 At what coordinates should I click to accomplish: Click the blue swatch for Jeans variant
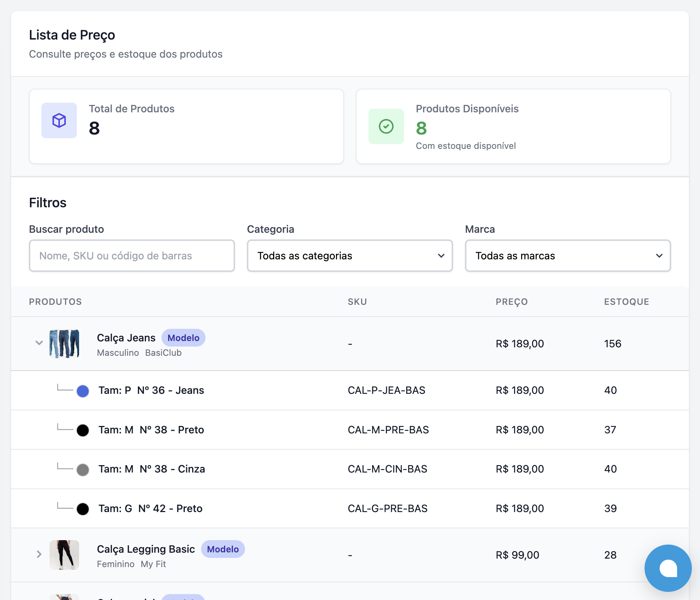[83, 391]
